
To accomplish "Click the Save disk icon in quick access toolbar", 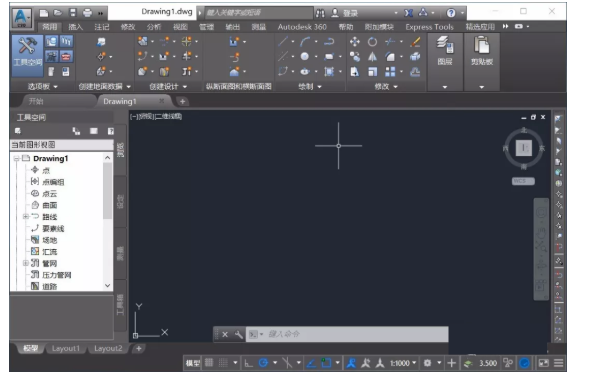I will [x=72, y=13].
